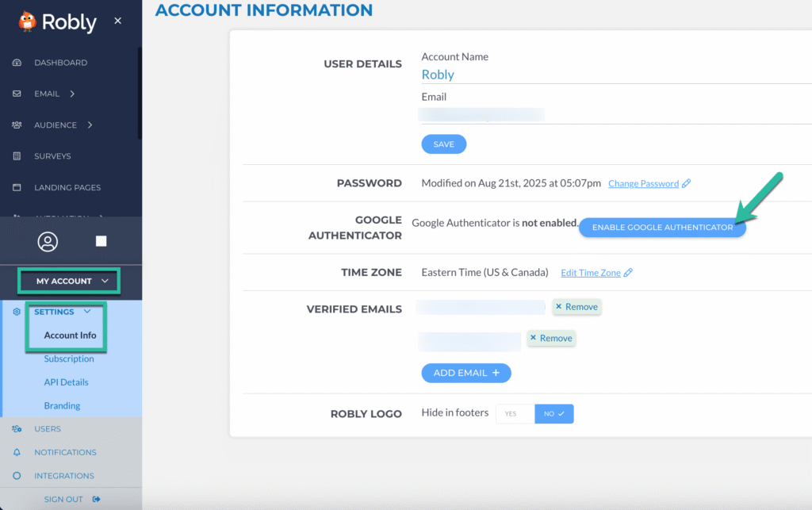Remove the second verified email
The height and width of the screenshot is (510, 812).
coord(551,338)
